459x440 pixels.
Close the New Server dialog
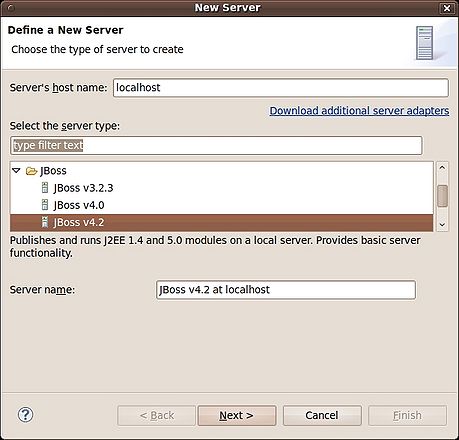(x=447, y=8)
